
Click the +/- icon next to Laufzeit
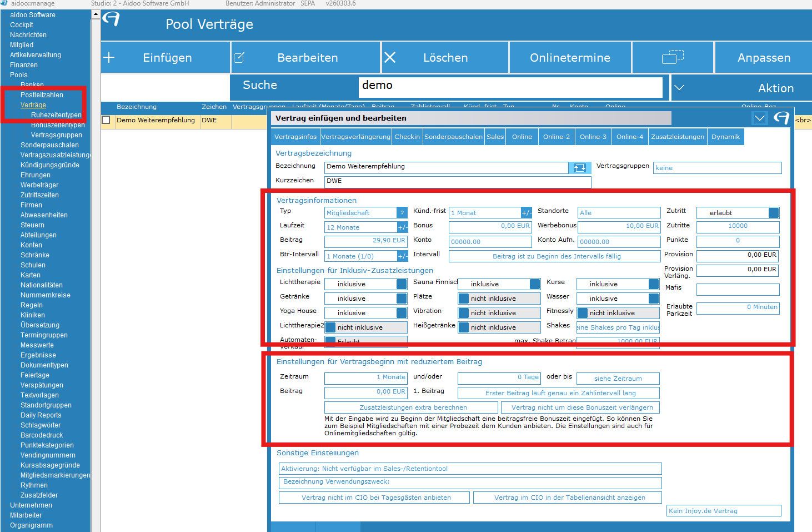pos(403,227)
